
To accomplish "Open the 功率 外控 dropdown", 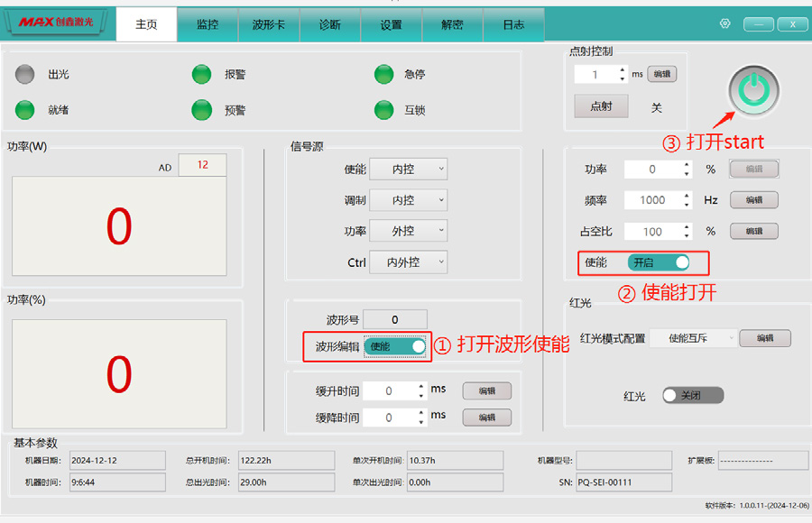I will [x=408, y=231].
